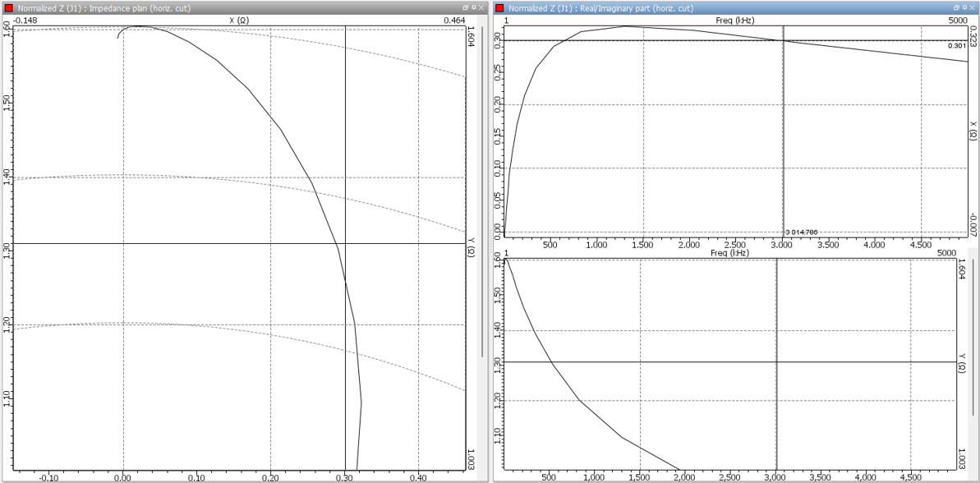Close the Impedance plan panel

tap(481, 7)
